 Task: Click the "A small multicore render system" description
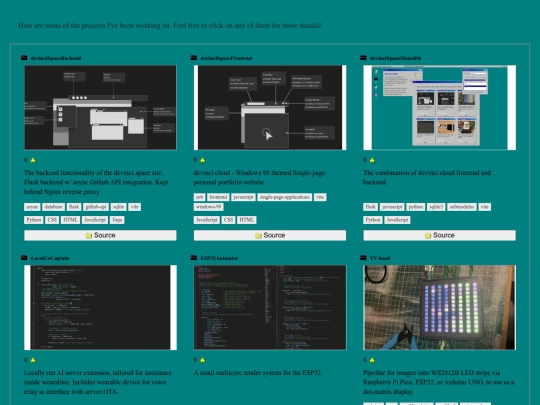point(258,373)
